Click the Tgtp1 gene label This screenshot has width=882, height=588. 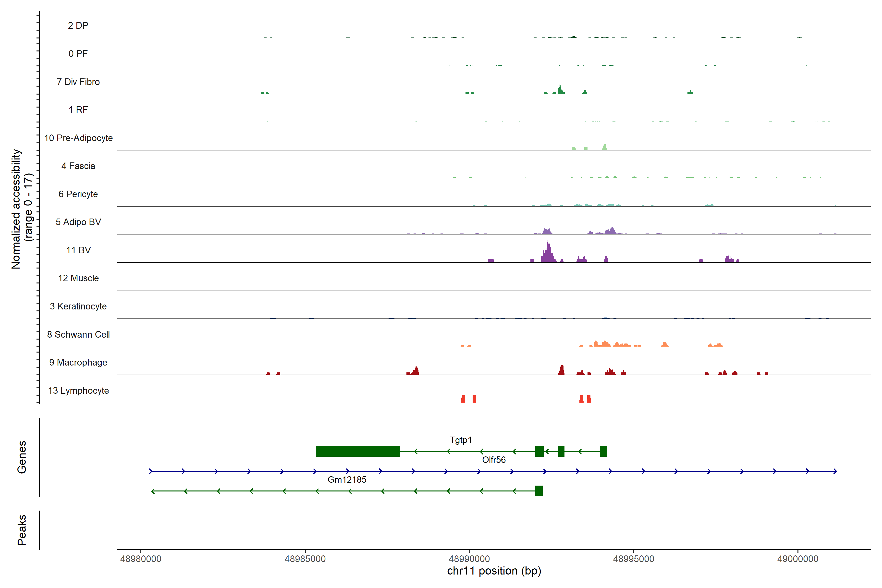pos(461,440)
